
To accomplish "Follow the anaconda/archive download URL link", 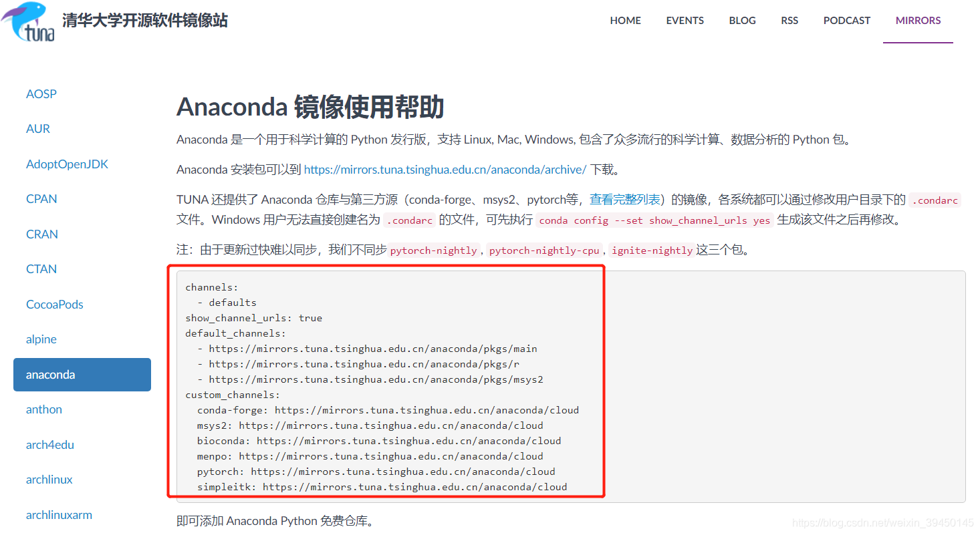I will click(445, 170).
